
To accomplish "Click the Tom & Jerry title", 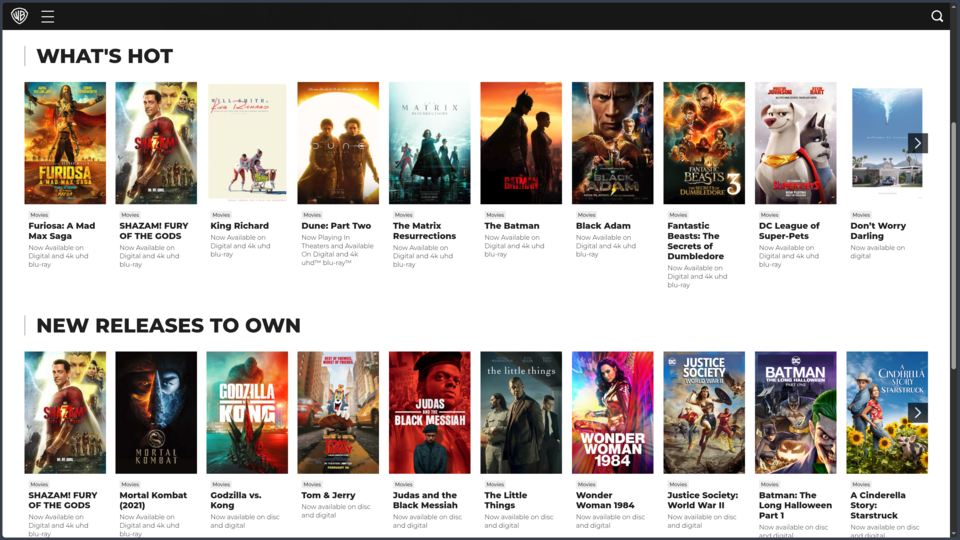I will pos(328,495).
